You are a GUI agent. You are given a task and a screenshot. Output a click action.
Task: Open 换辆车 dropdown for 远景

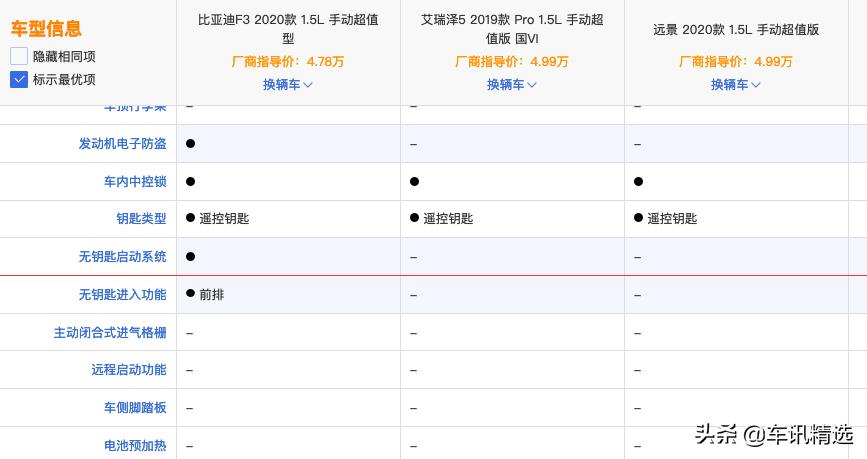pos(736,85)
